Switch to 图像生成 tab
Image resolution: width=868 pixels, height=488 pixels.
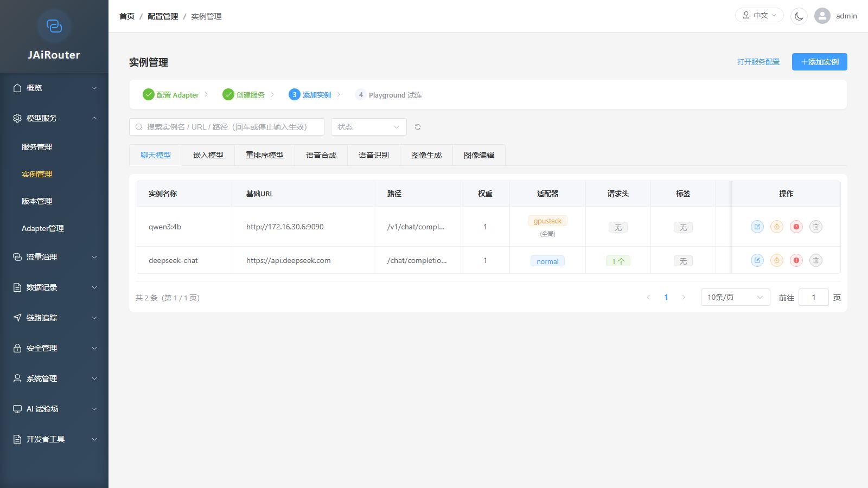[426, 155]
